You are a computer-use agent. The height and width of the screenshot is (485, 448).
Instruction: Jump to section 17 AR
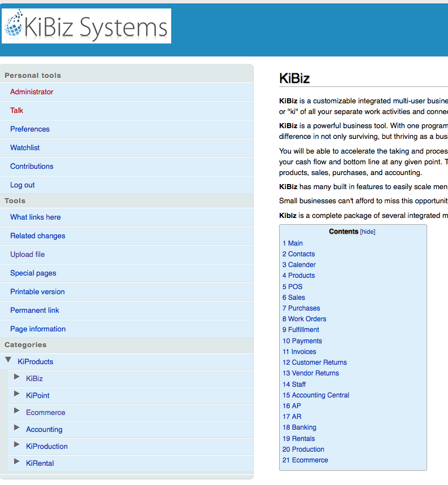(x=292, y=417)
